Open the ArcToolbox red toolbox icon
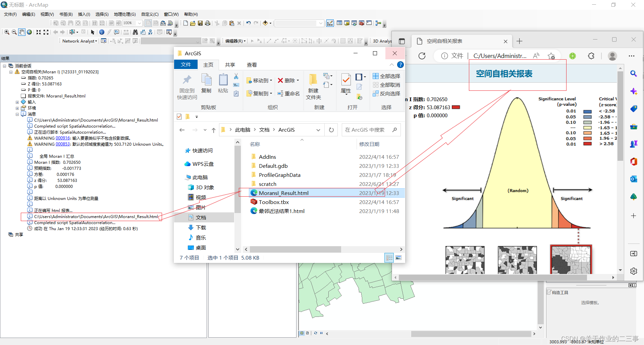The width and height of the screenshot is (644, 345). [362, 23]
